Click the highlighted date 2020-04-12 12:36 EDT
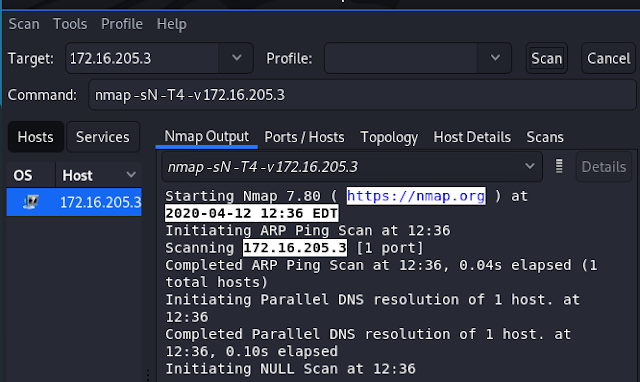The width and height of the screenshot is (640, 382). [251, 213]
